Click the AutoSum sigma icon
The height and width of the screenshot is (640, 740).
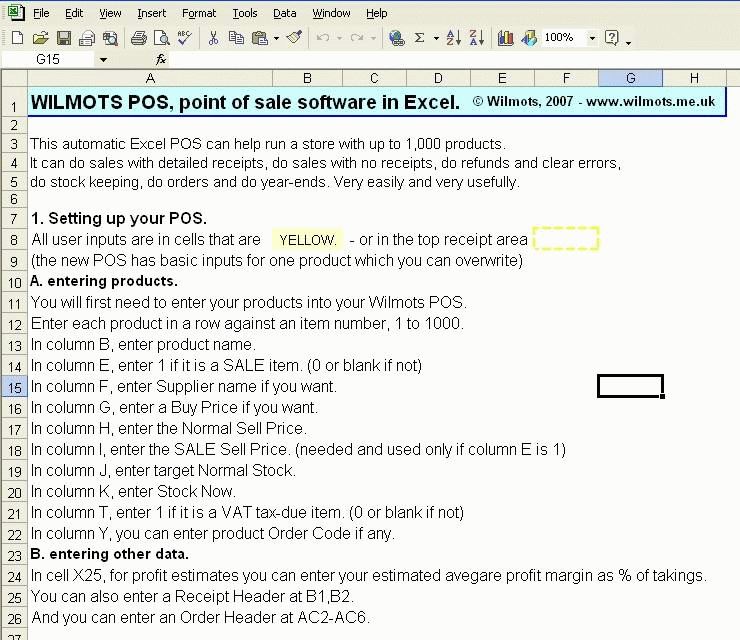point(420,37)
